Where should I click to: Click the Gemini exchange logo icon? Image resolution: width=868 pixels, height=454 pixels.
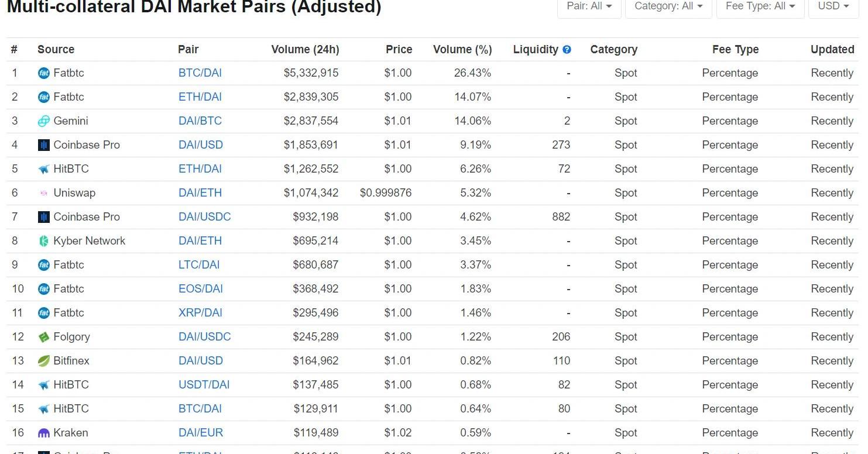44,121
